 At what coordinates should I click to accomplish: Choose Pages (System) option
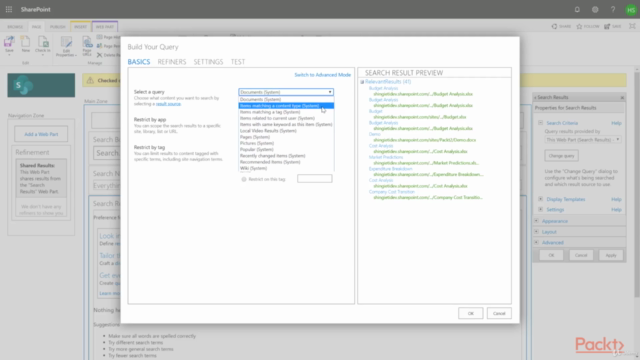[286, 137]
